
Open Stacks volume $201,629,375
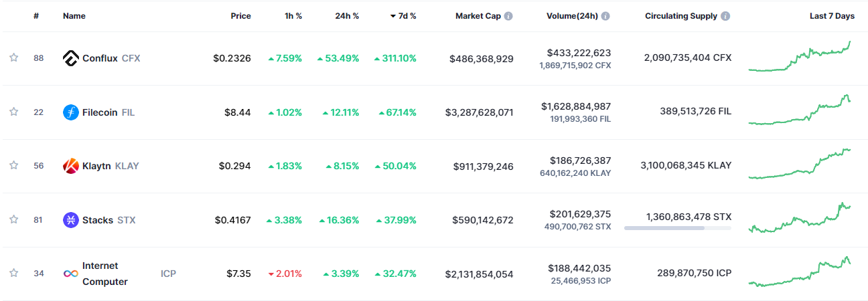pos(580,213)
